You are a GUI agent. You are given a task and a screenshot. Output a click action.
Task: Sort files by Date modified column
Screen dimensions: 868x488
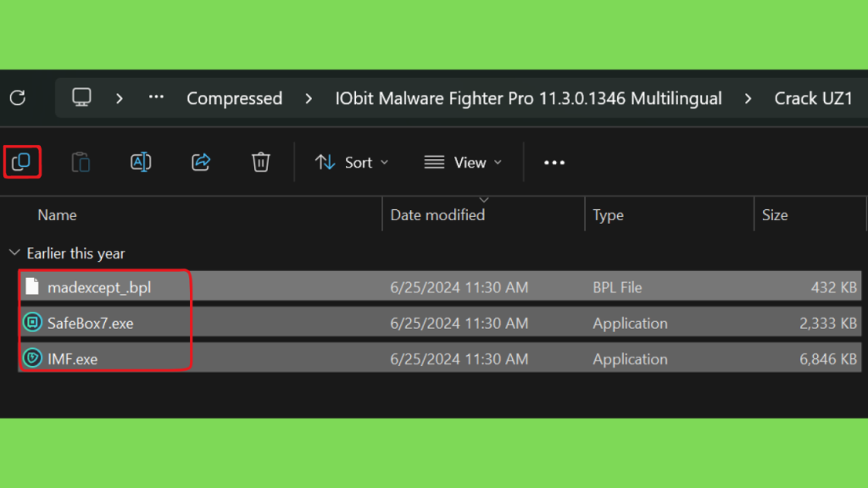(437, 214)
